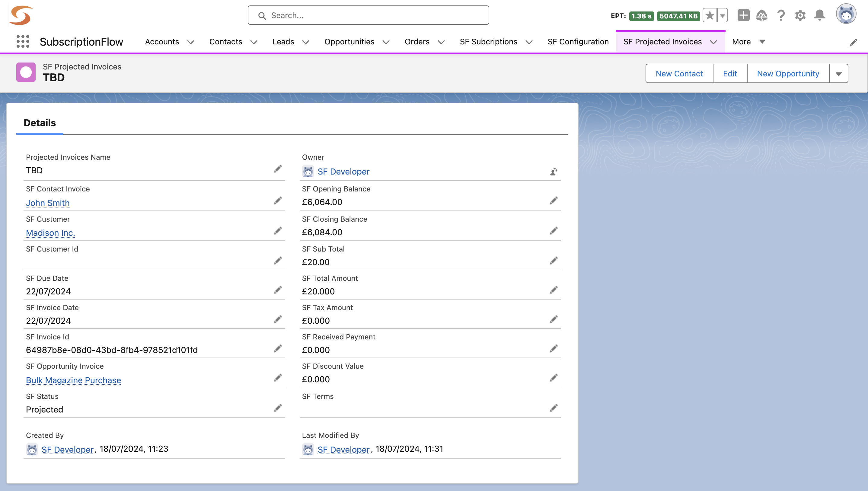
Task: Edit the SF Due Date field
Action: [278, 290]
